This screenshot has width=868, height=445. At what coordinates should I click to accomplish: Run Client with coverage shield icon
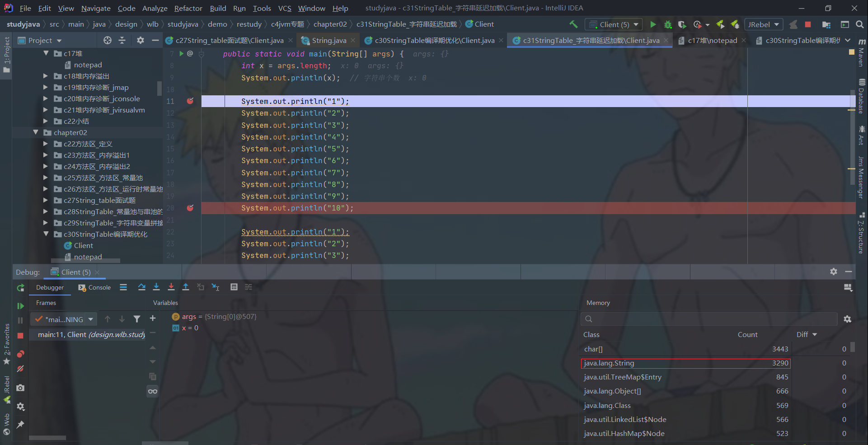682,24
